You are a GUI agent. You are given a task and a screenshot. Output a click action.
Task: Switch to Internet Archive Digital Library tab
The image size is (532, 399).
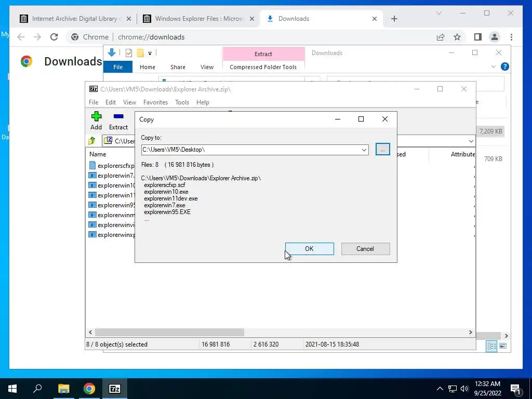click(x=75, y=19)
